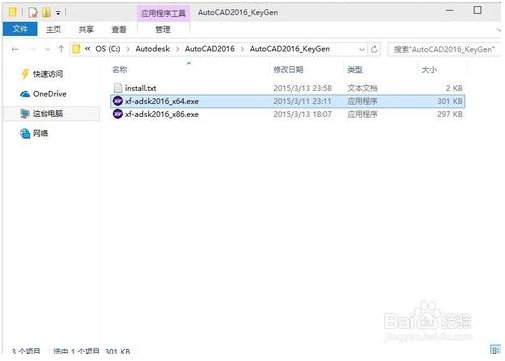Click quick access toolbar new folder icon
Viewport: 505px width, 361px height.
click(x=46, y=13)
